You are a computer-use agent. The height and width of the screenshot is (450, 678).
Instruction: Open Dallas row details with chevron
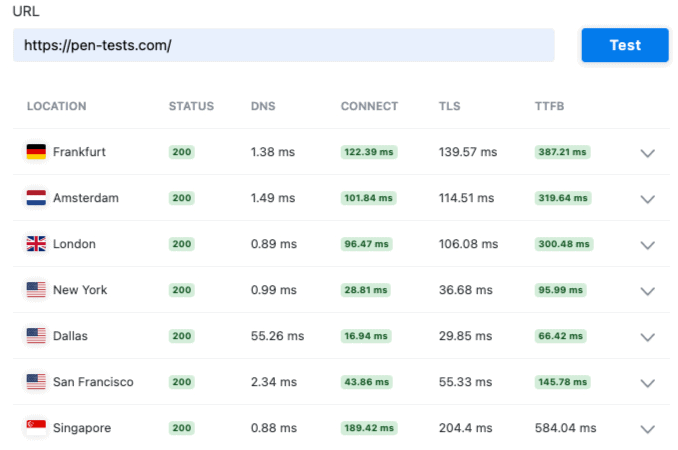[647, 337]
